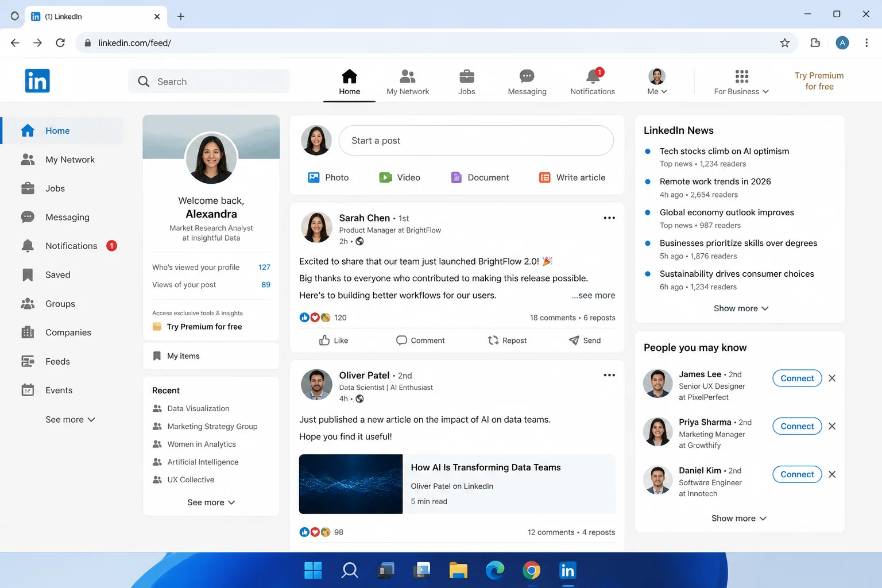View 12 comments on Oliver's post
882x588 pixels.
(551, 532)
